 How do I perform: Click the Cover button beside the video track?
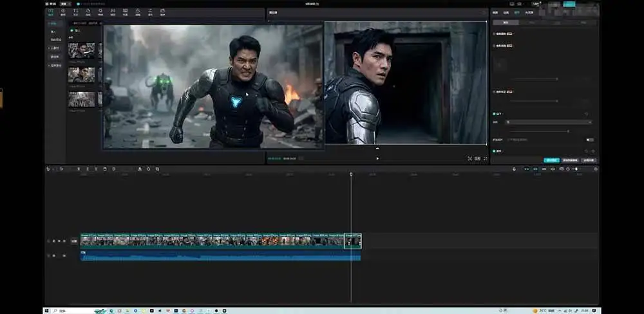pyautogui.click(x=74, y=241)
